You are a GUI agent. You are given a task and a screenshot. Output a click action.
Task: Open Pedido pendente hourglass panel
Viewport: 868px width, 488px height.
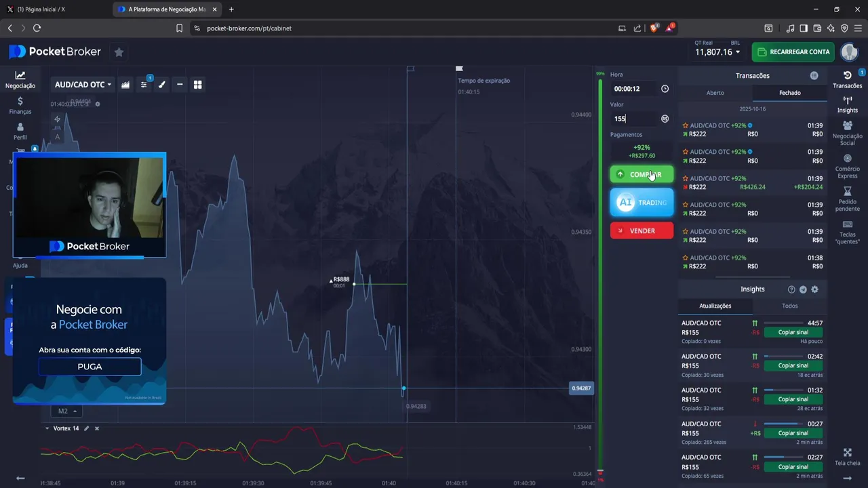(x=847, y=199)
